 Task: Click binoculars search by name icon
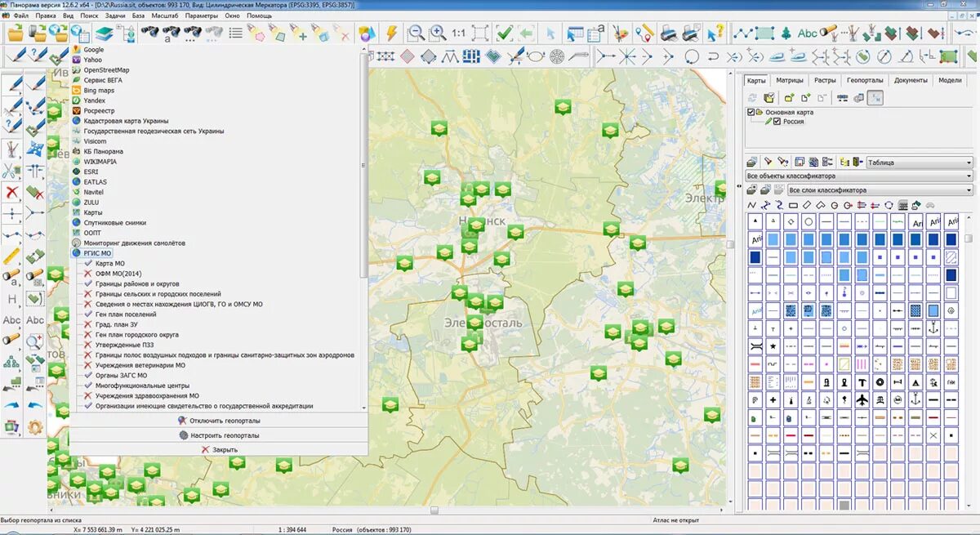pos(171,33)
